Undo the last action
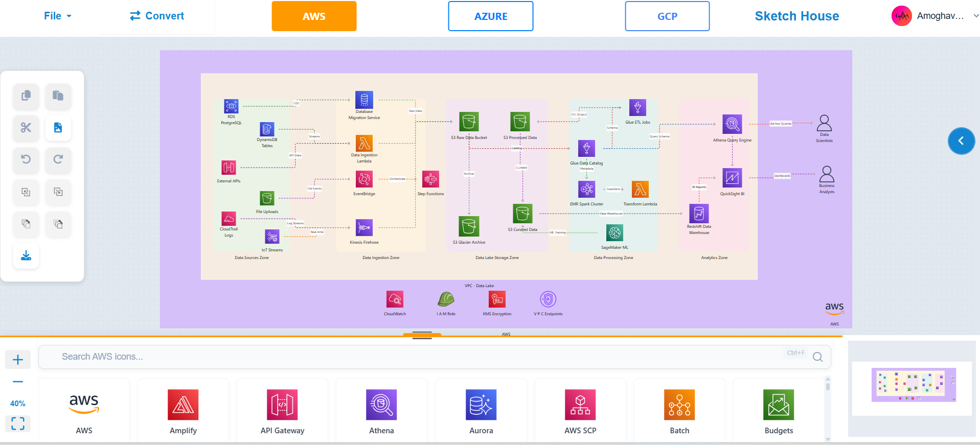980x445 pixels. (26, 159)
